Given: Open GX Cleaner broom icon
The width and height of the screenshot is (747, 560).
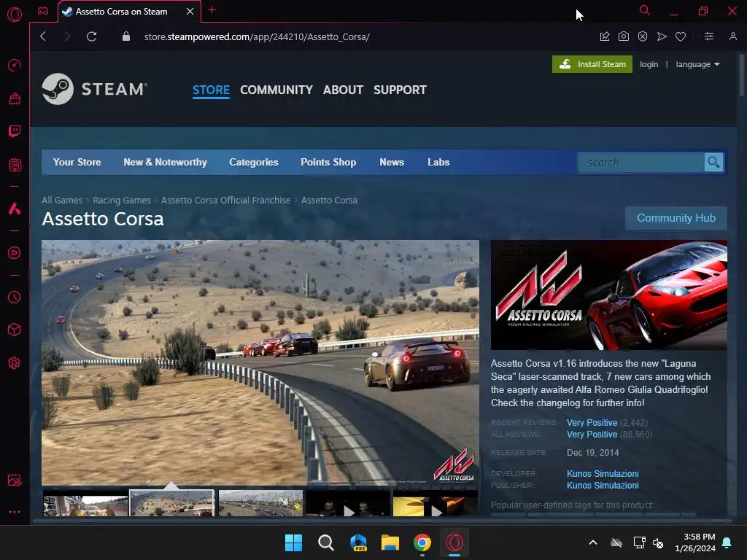Looking at the screenshot, I should tap(15, 98).
